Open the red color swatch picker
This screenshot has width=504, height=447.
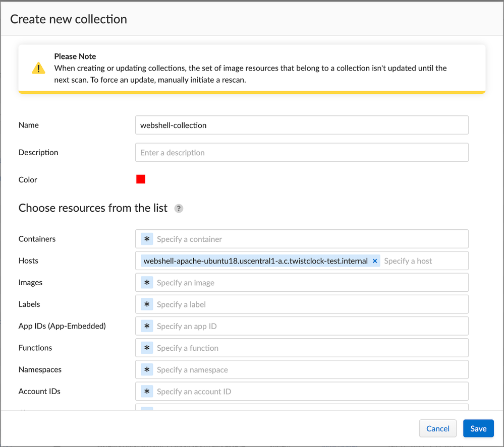coord(141,179)
